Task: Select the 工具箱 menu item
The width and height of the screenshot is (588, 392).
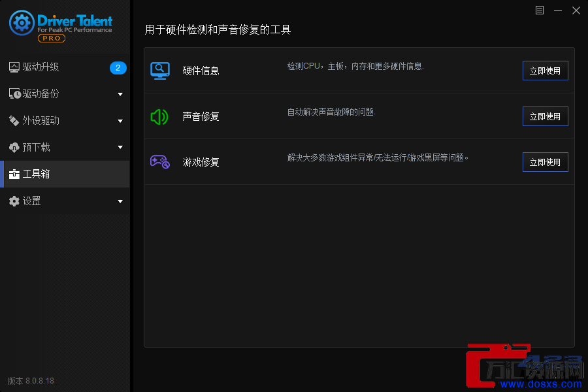Action: pyautogui.click(x=65, y=174)
